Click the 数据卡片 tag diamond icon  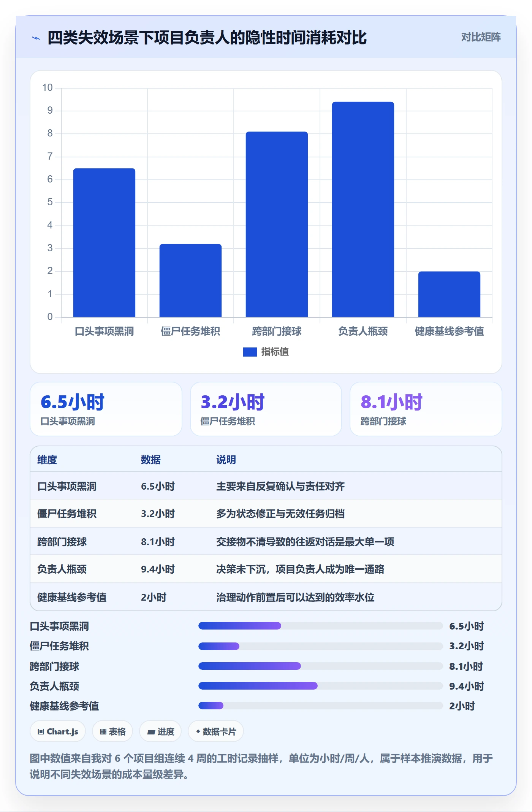coord(198,731)
